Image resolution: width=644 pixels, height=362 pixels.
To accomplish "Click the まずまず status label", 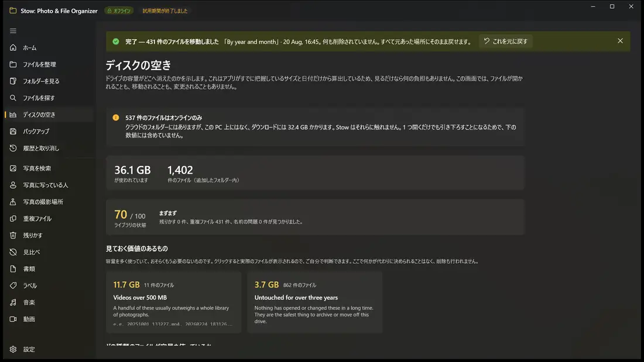I will click(167, 213).
